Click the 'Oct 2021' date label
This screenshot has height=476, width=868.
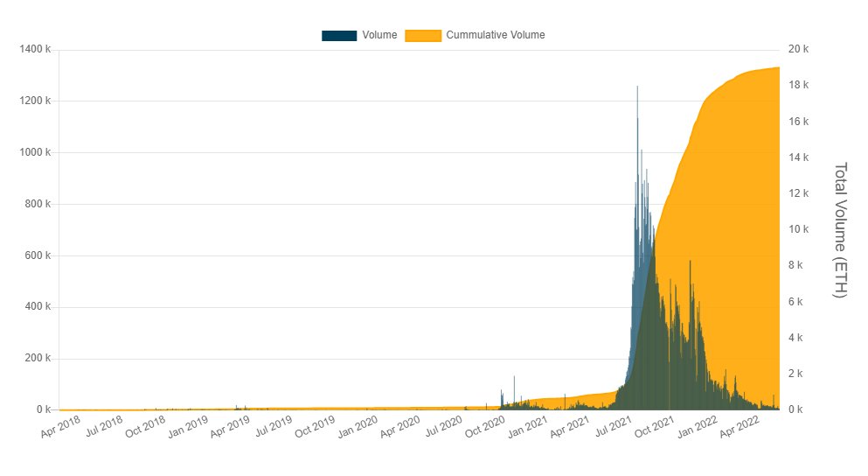click(655, 427)
